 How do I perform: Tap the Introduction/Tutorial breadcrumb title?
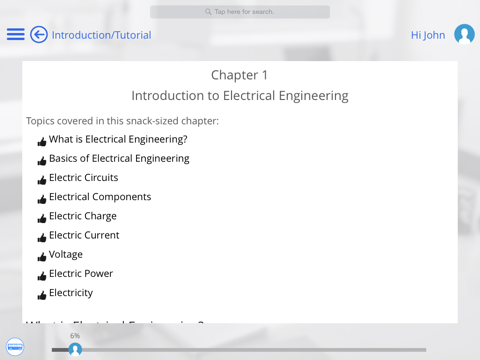tap(101, 35)
